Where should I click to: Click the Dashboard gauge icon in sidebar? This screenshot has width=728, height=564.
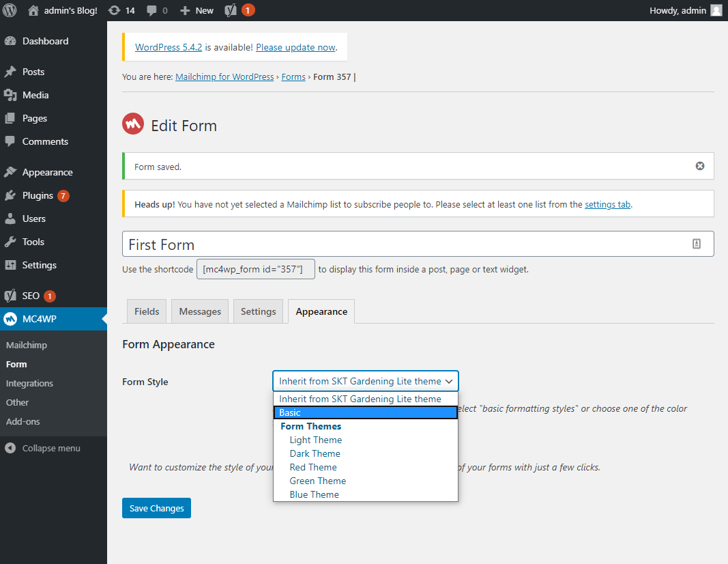click(10, 41)
